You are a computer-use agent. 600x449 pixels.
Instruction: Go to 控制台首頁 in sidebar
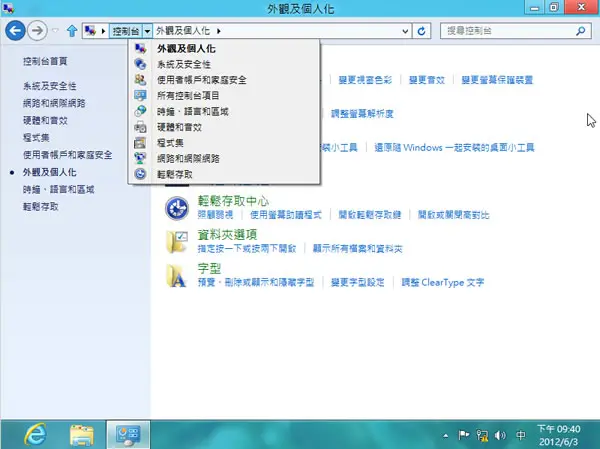[45, 61]
